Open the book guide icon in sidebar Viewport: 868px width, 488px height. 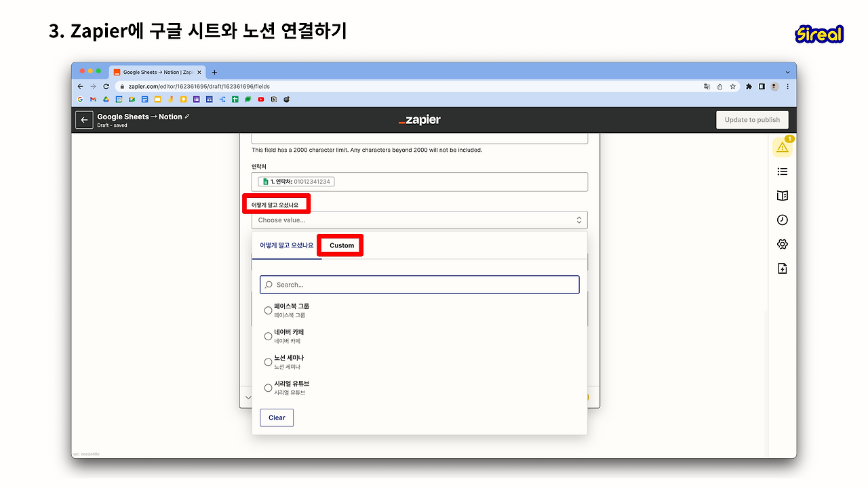(x=783, y=196)
